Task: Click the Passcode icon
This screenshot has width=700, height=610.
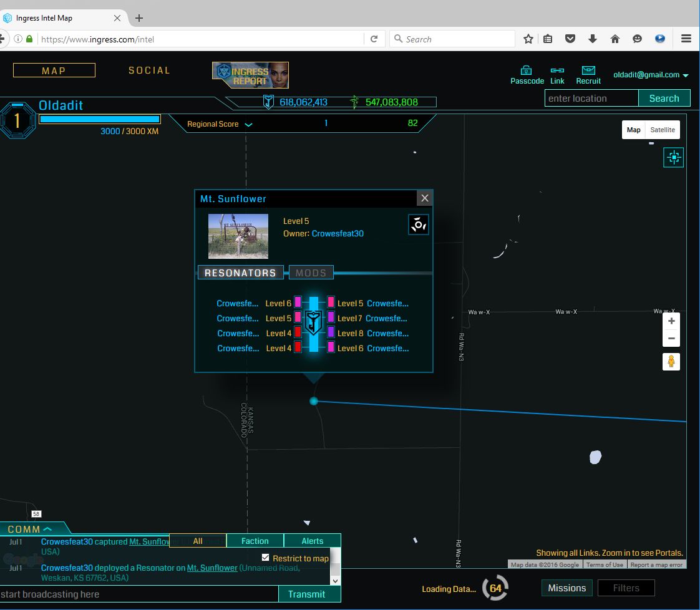Action: point(527,70)
